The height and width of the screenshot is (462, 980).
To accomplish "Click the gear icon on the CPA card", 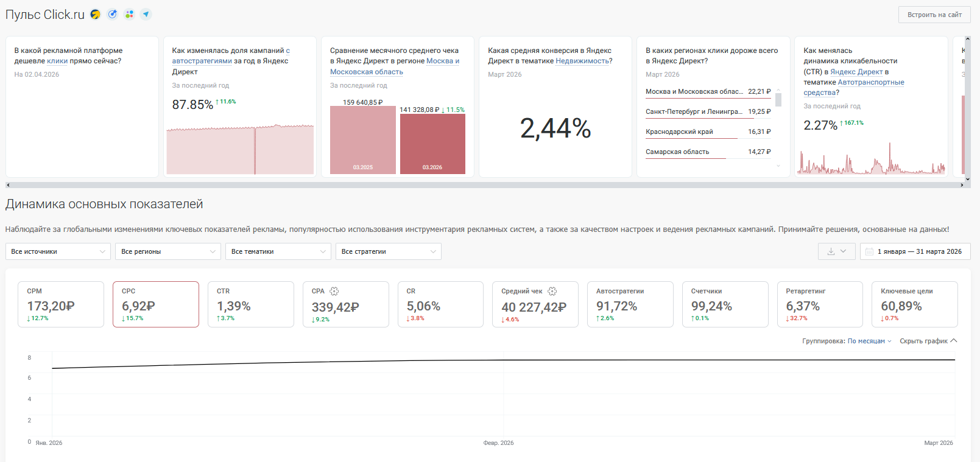I will click(334, 292).
